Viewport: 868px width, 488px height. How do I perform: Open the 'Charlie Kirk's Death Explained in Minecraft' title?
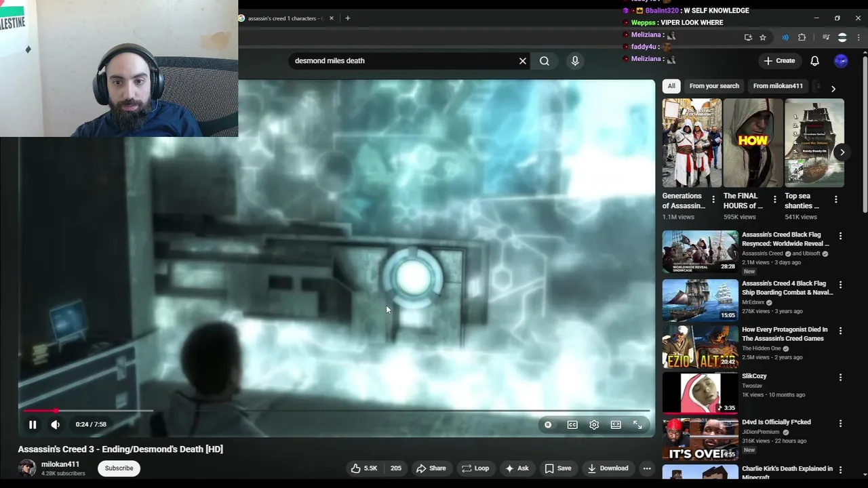click(x=787, y=472)
